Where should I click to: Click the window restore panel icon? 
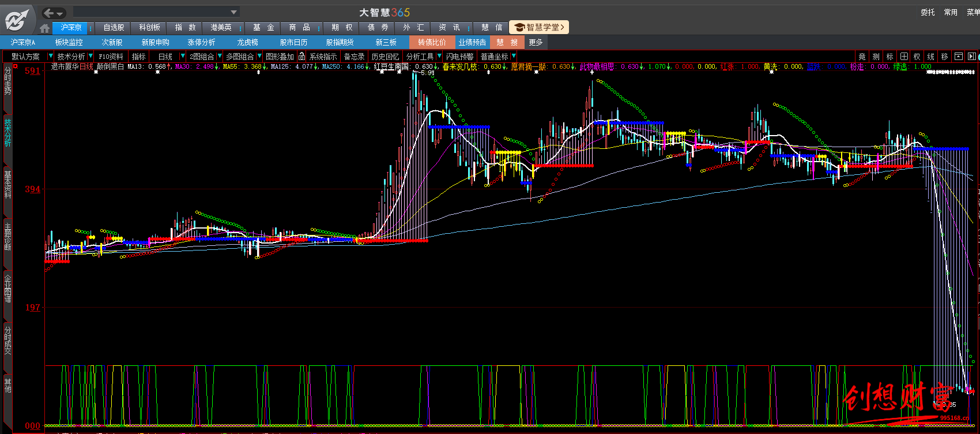958,57
